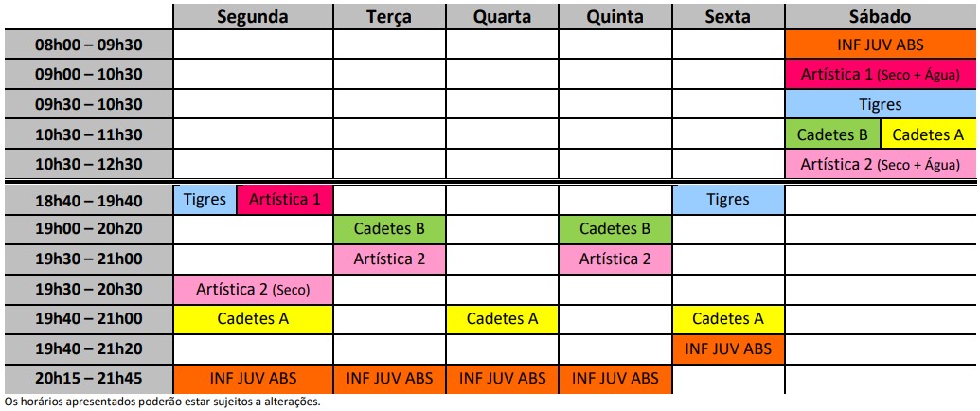Screen dimensions: 980x411
Task: Select the 20h15 – 21h45 time slot label
Action: [87, 379]
